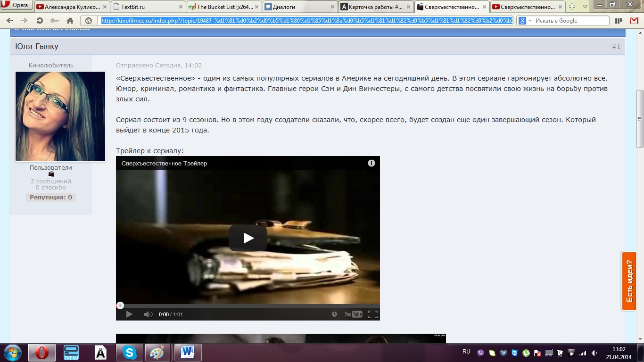Open the uTorrent tray icon
This screenshot has height=362, width=644.
526,353
